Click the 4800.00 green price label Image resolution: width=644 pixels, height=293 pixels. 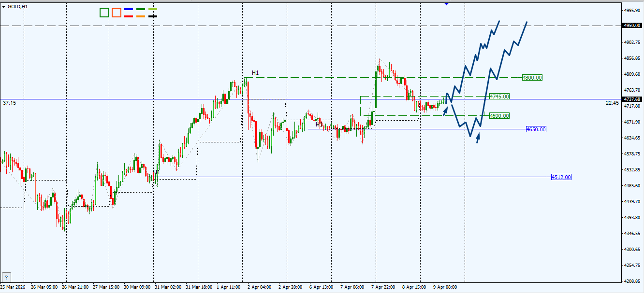pyautogui.click(x=532, y=78)
